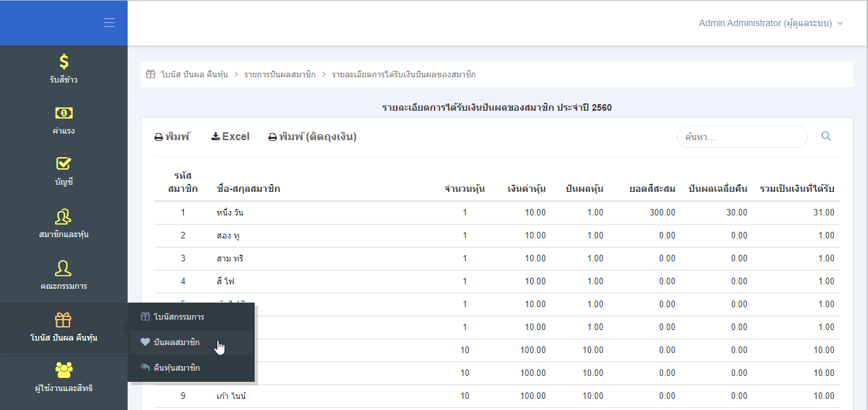Screen dimensions: 868x410
Task: Click the พิมพ์ print button
Action: click(172, 137)
